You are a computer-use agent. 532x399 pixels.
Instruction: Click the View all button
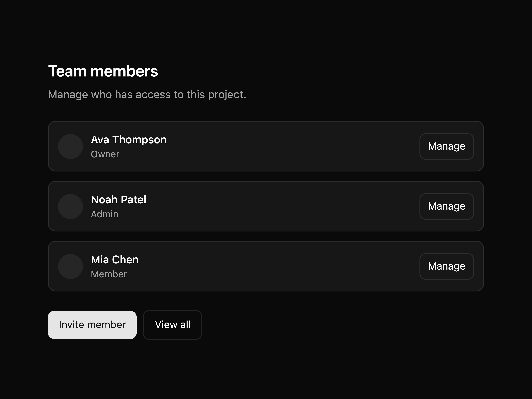coord(172,325)
